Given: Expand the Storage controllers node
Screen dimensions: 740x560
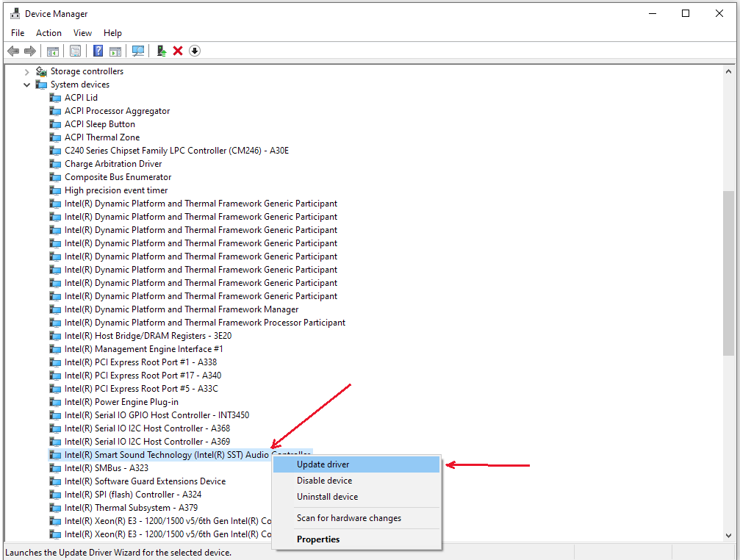Looking at the screenshot, I should pyautogui.click(x=27, y=72).
